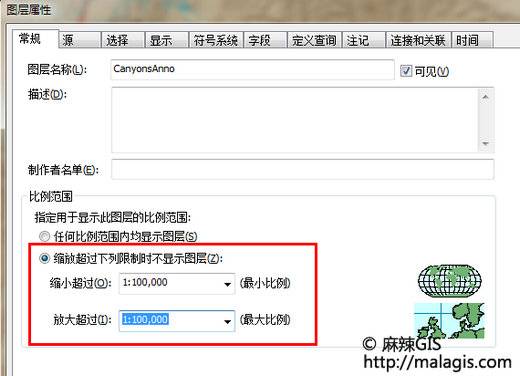The width and height of the screenshot is (520, 376).
Task: Toggle the 可见 visible checkbox
Action: [406, 71]
